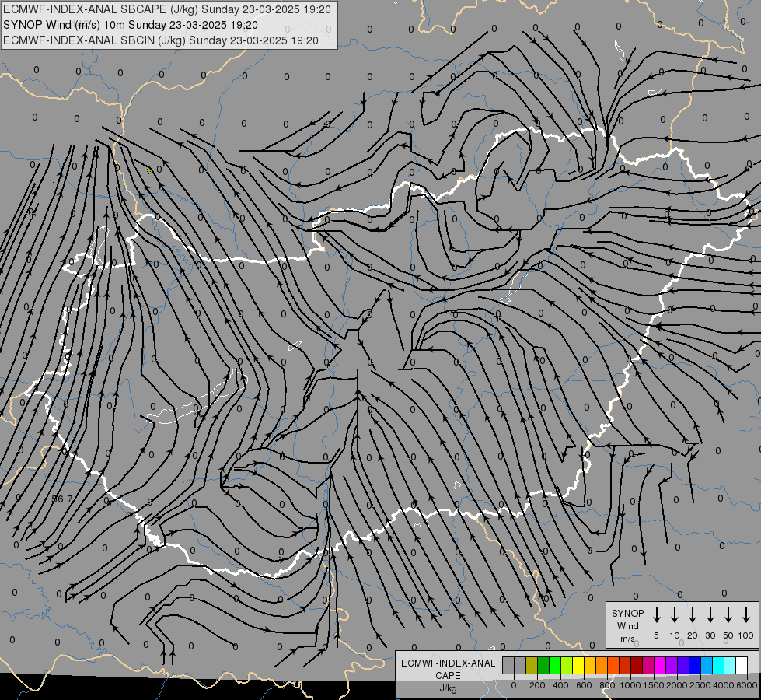Click the 2000 tick label on CAPE scale
Image resolution: width=761 pixels, height=700 pixels.
[677, 685]
